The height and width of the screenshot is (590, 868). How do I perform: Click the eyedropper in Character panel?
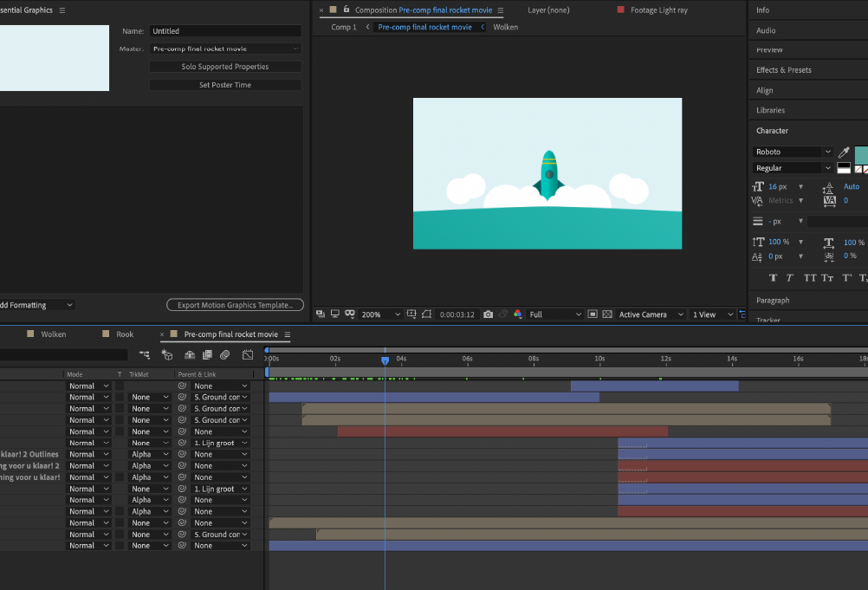coord(844,152)
